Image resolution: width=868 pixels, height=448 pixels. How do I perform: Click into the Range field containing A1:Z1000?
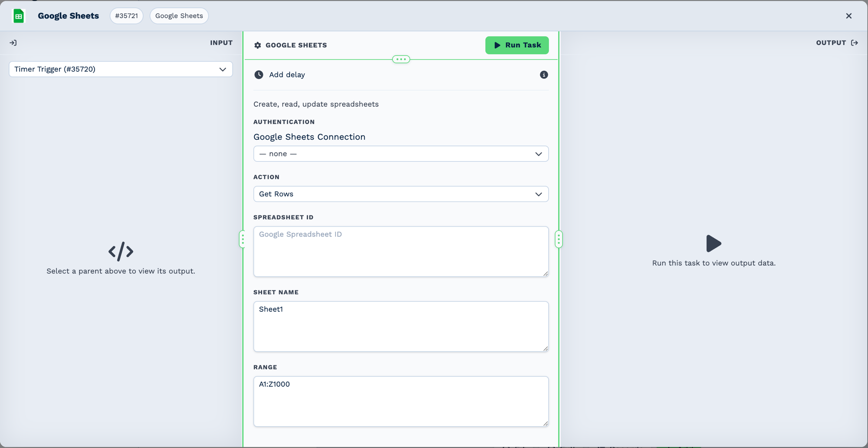point(401,402)
